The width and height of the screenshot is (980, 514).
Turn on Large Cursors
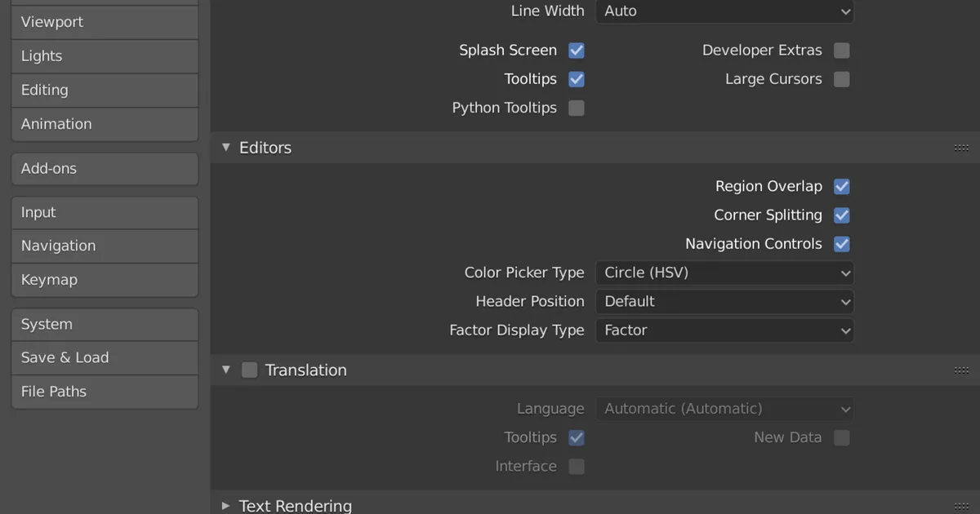tap(842, 79)
